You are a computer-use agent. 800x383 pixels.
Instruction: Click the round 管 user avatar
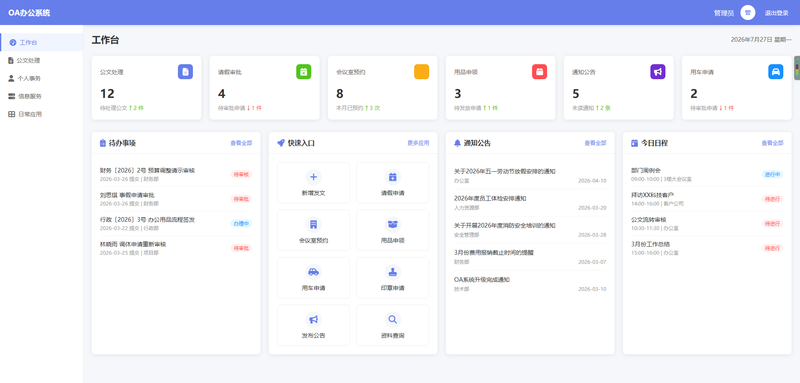(x=747, y=13)
